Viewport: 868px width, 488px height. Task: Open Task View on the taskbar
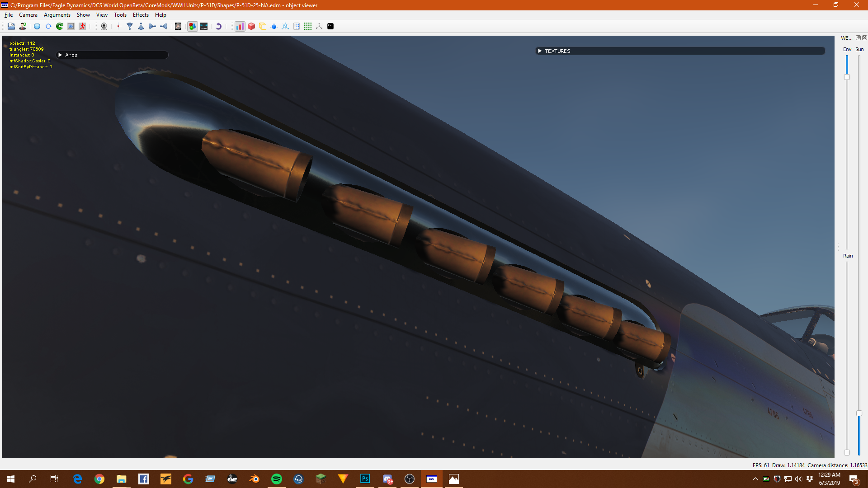pos(54,479)
